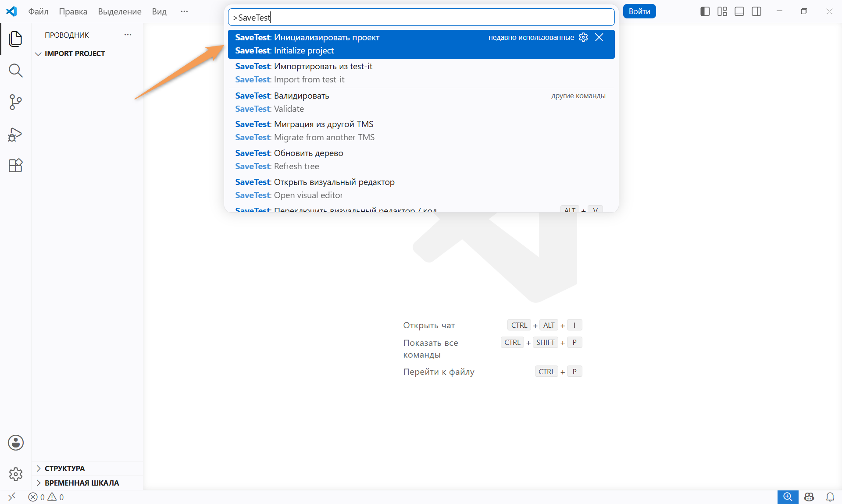Click the zoom status bar icon
The image size is (842, 504).
pos(788,497)
